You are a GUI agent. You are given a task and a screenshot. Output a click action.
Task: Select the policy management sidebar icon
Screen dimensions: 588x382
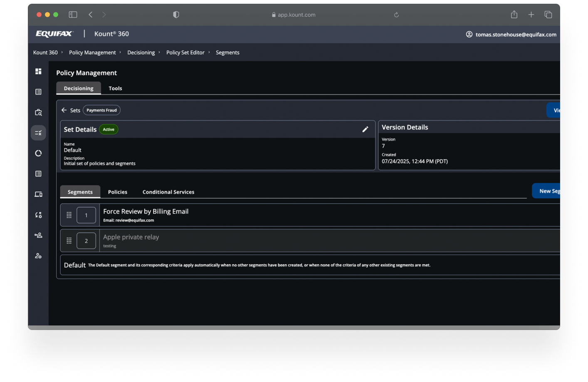coord(38,133)
